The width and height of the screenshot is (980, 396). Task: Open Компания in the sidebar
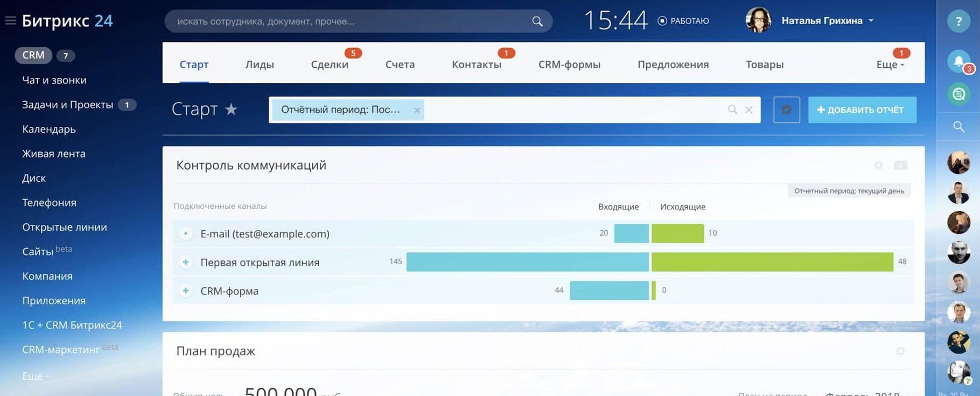coord(47,276)
